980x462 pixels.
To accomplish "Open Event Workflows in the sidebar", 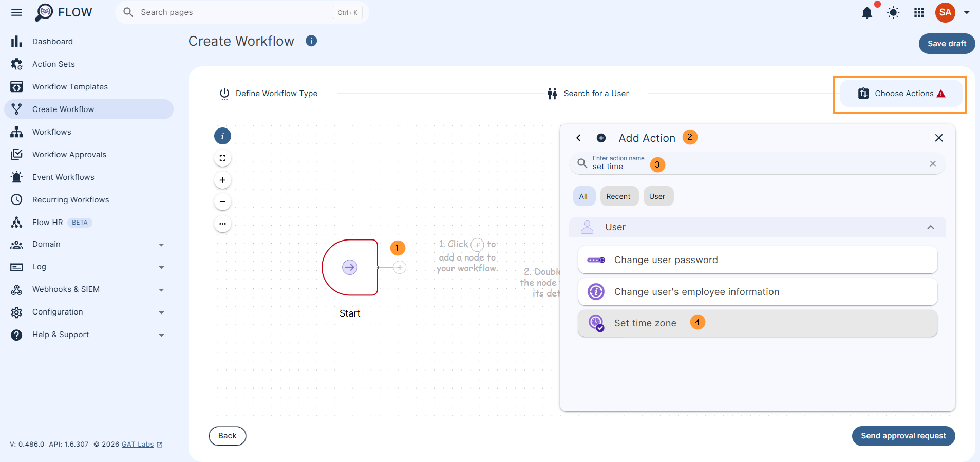I will [x=89, y=177].
